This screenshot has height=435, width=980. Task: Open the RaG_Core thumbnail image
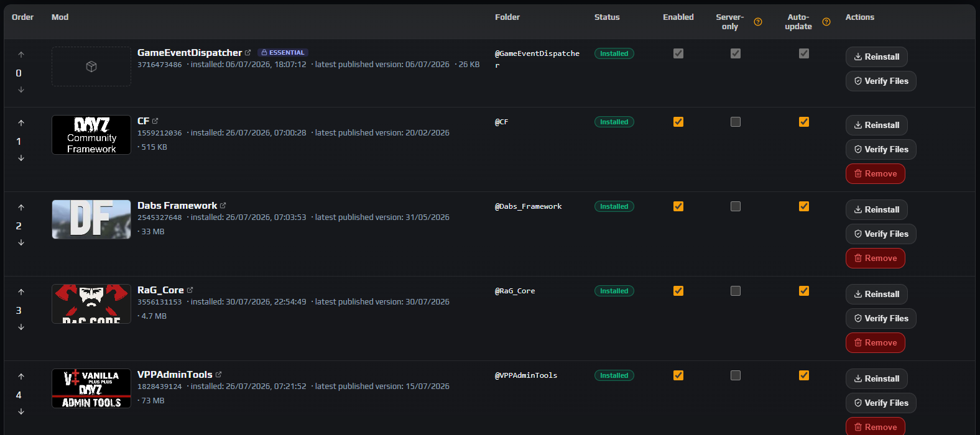click(91, 304)
